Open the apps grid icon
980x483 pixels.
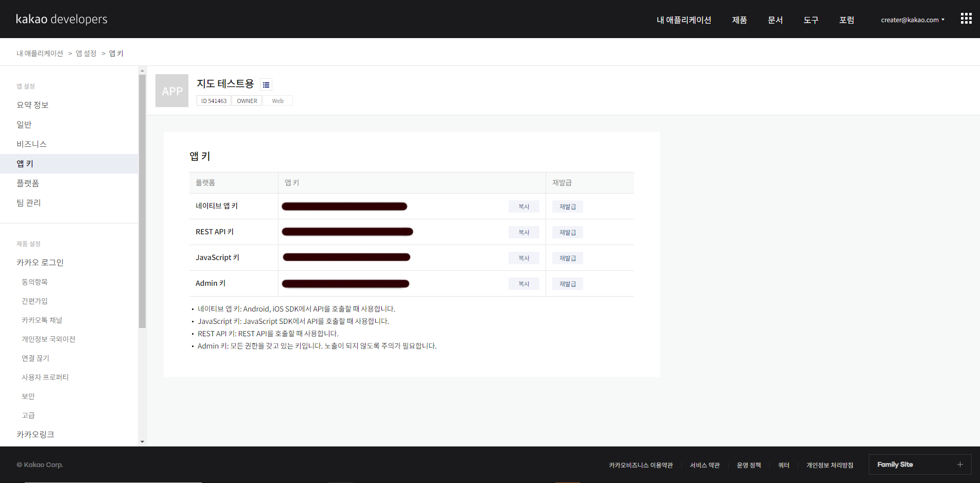(x=966, y=19)
